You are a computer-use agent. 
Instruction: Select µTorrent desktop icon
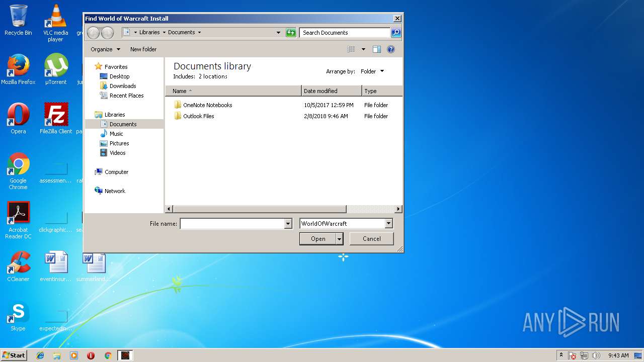pyautogui.click(x=56, y=69)
